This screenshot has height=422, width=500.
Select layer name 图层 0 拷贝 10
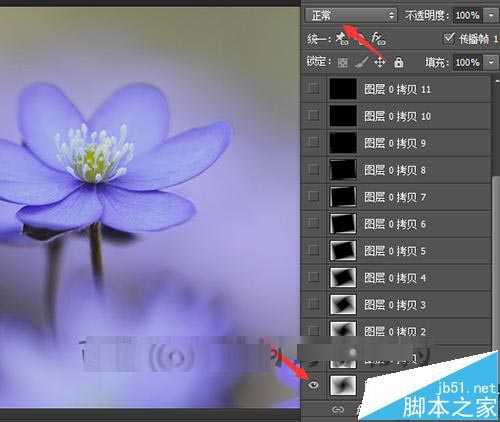pyautogui.click(x=397, y=116)
